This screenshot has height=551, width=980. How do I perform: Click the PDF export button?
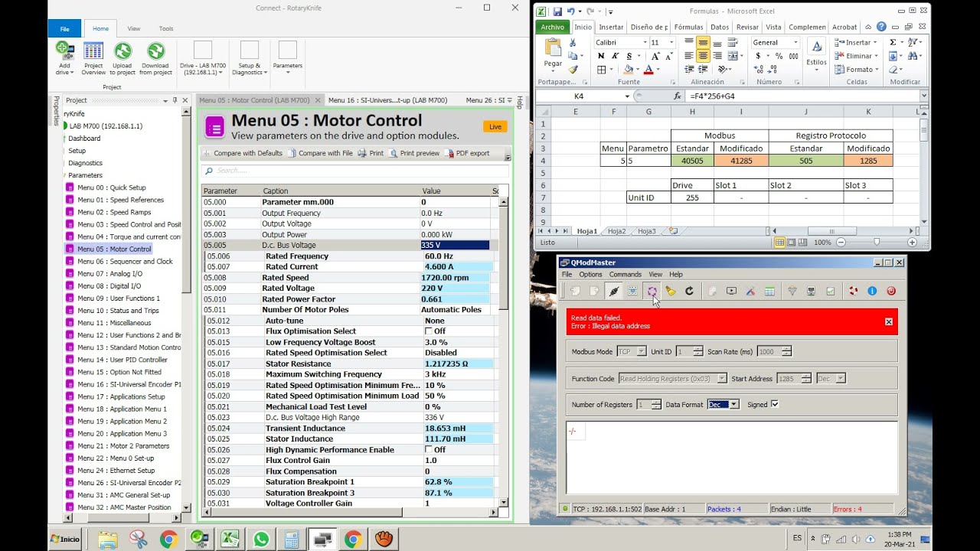pos(467,153)
